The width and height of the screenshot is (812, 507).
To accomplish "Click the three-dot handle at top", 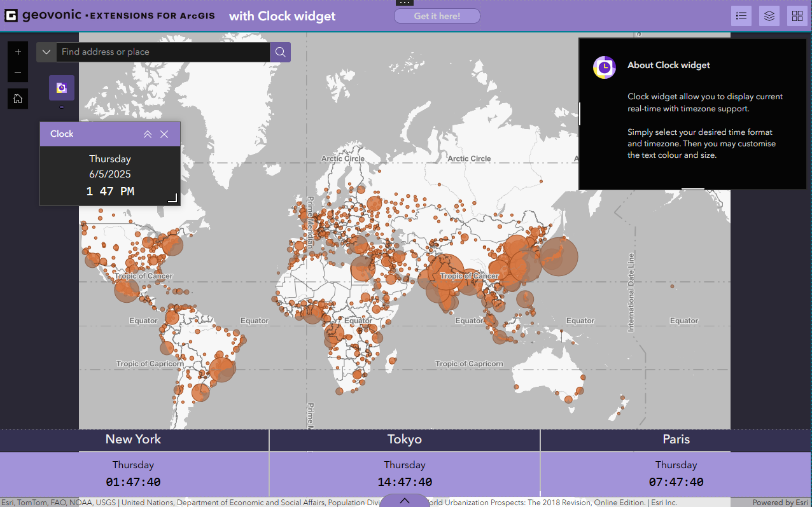I will (x=405, y=3).
